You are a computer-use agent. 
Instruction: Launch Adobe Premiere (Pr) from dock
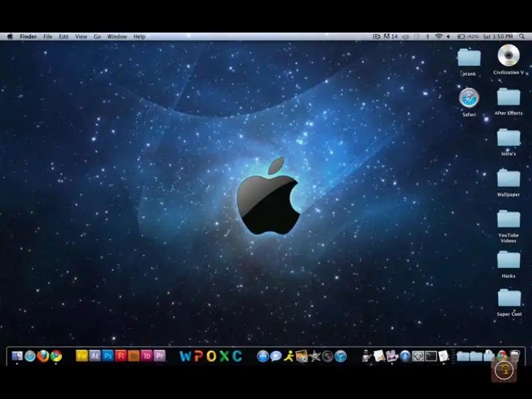point(160,356)
